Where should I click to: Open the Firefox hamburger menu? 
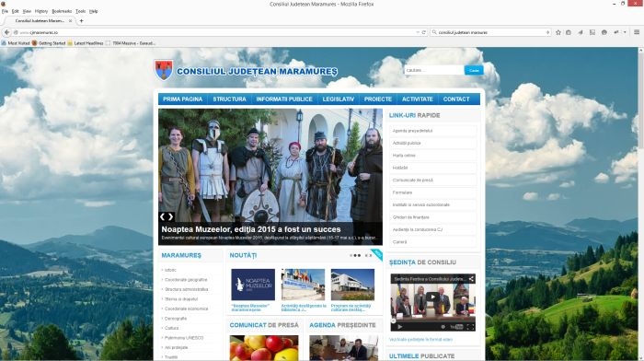(637, 32)
